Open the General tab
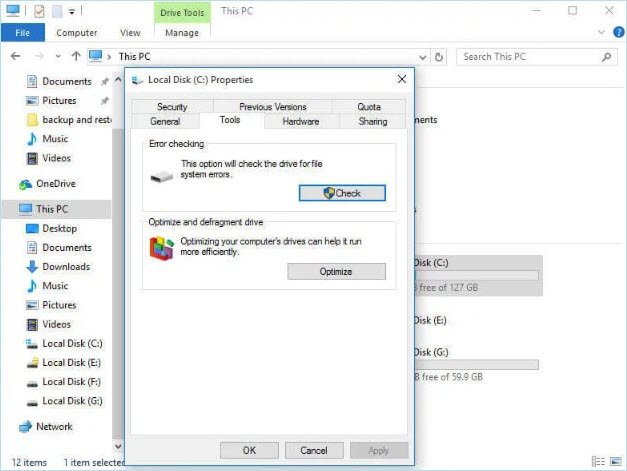Screen dimensions: 627x471 coord(165,121)
